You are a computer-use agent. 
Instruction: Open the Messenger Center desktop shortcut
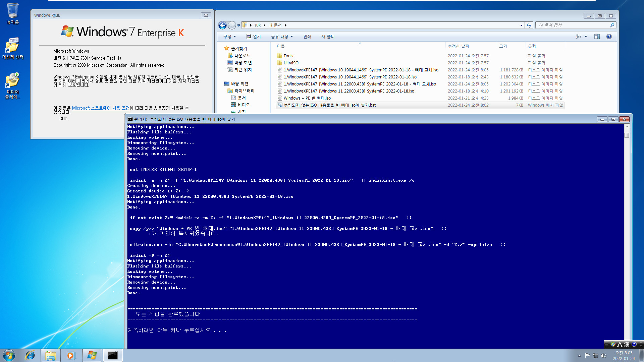[x=13, y=48]
